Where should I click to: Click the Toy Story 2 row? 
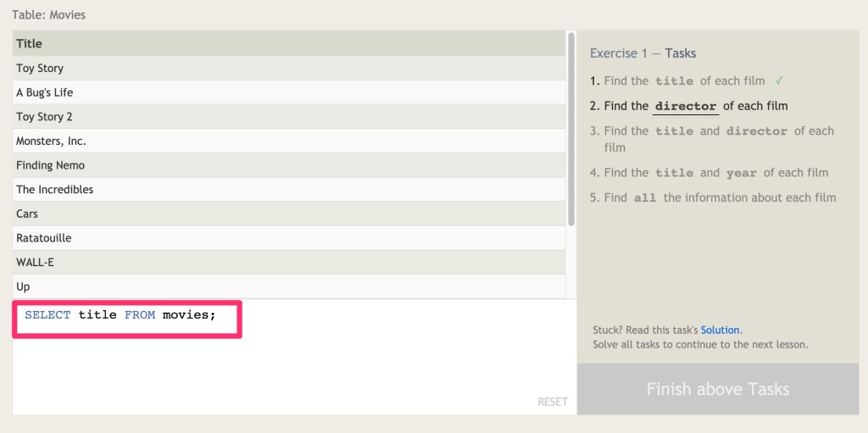288,116
